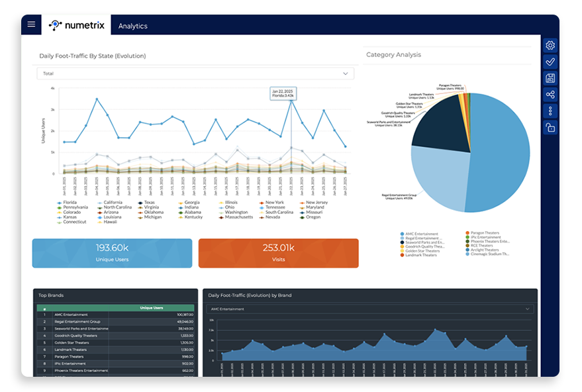Click the 253.01k Visits card
The image size is (582, 392).
click(278, 253)
